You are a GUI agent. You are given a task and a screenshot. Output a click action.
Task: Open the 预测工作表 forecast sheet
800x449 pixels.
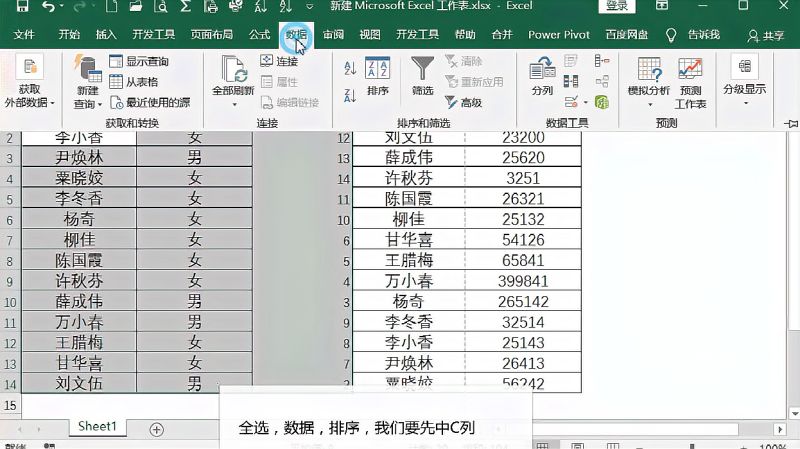(690, 82)
